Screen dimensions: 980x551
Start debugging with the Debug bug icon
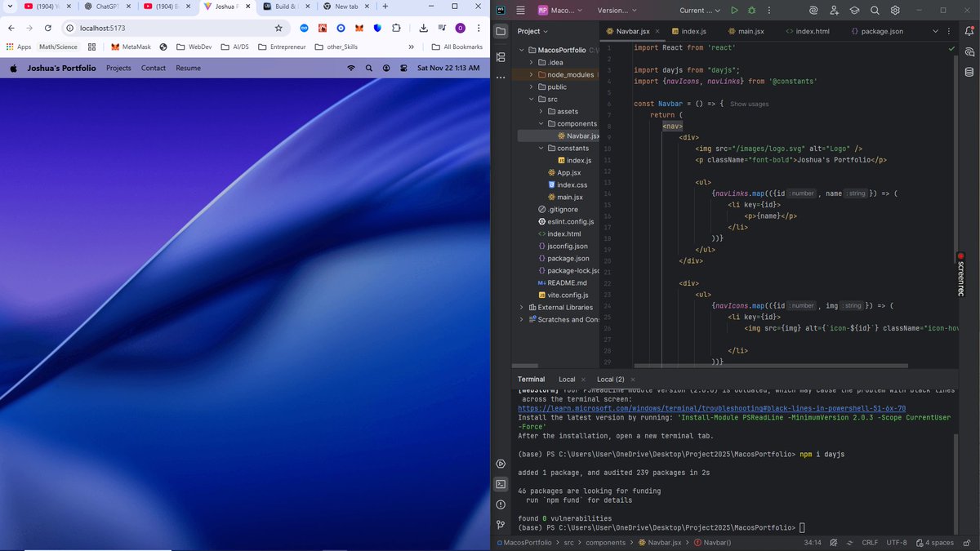click(752, 11)
